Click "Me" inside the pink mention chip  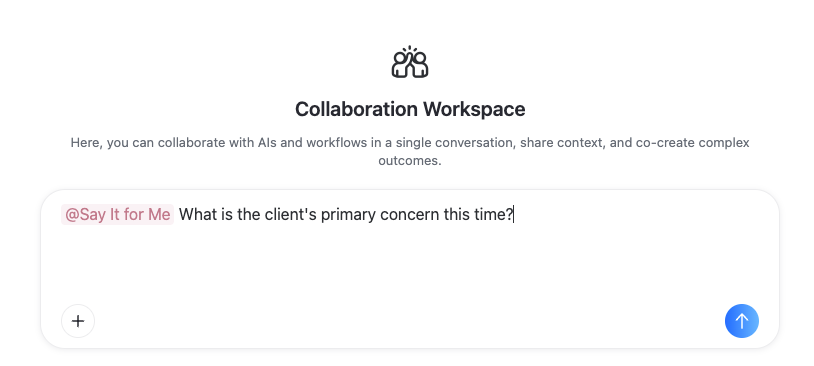click(x=159, y=214)
